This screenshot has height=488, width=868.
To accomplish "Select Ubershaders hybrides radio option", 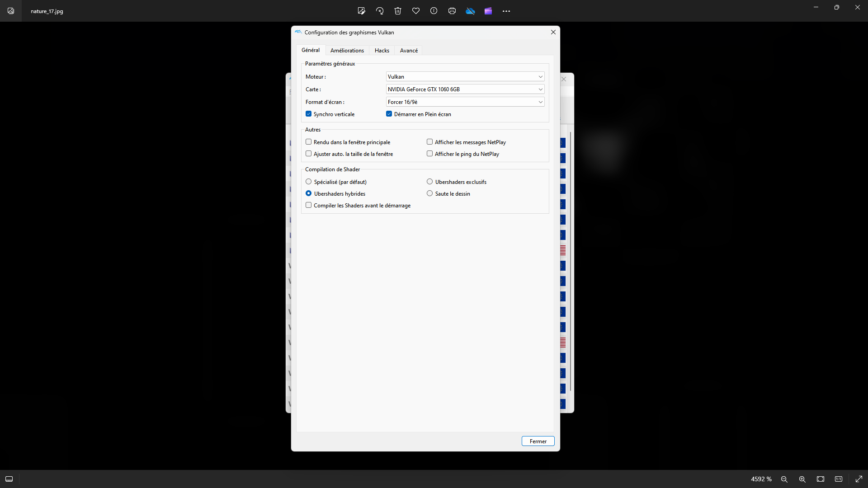I will click(309, 193).
